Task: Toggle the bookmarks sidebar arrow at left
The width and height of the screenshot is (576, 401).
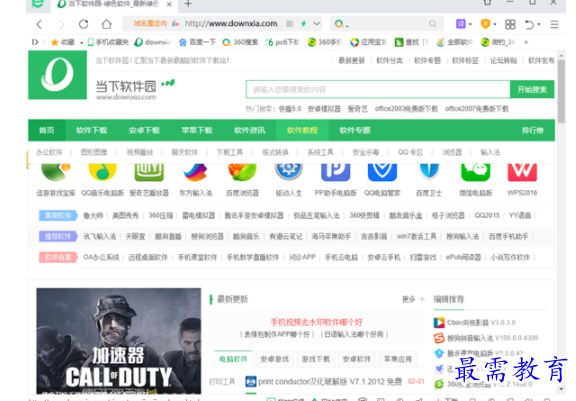Action: tap(35, 42)
